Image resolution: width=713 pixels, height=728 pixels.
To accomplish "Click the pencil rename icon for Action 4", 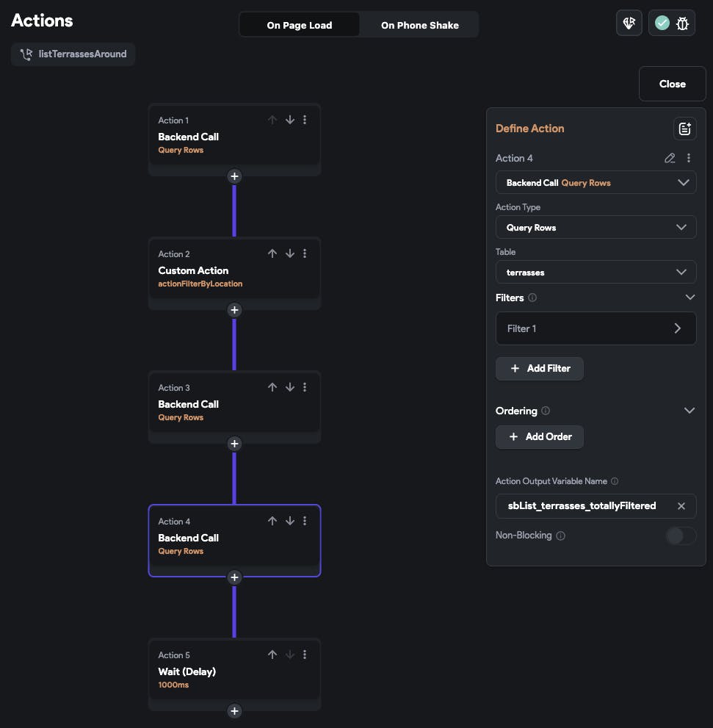I will 670,158.
